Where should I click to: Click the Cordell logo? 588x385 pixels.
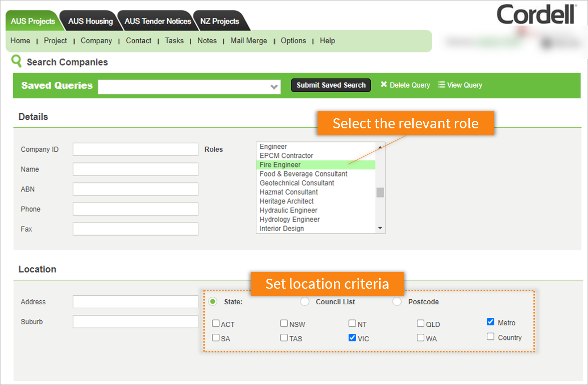click(x=536, y=14)
